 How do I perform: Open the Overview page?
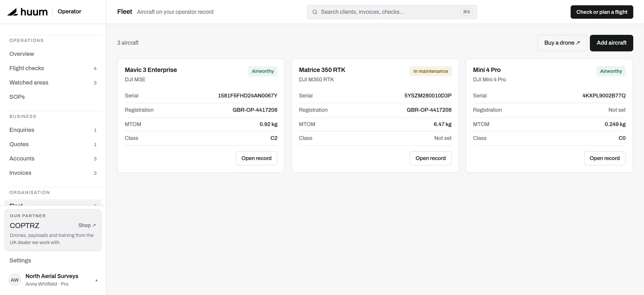(53, 54)
